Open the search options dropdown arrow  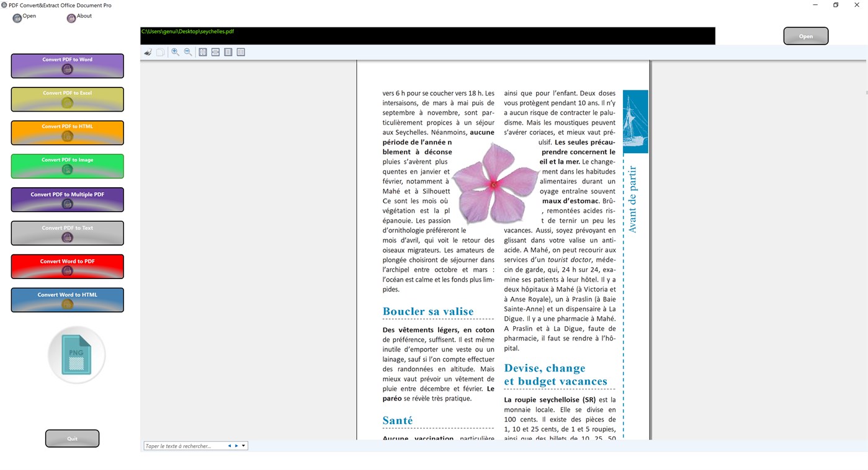click(243, 445)
